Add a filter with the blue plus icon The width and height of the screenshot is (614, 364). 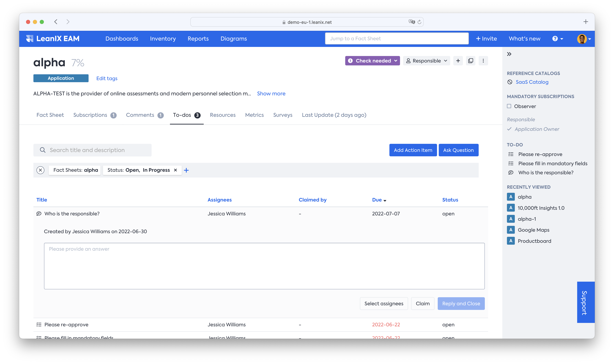[x=186, y=170]
